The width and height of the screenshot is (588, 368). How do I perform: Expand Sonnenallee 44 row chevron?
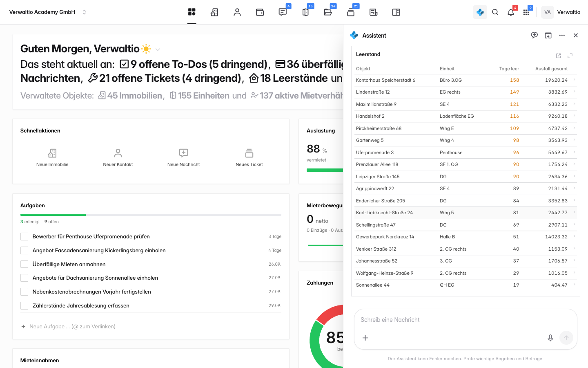click(574, 285)
